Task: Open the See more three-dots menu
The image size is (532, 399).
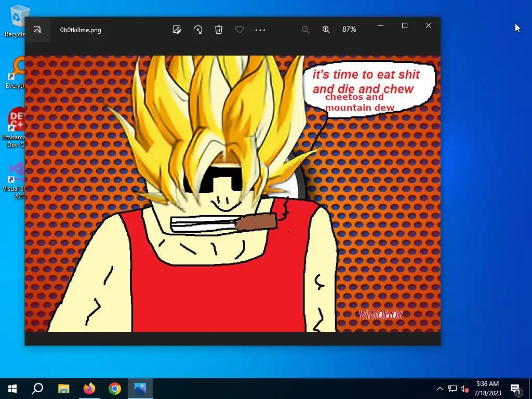Action: tap(260, 30)
